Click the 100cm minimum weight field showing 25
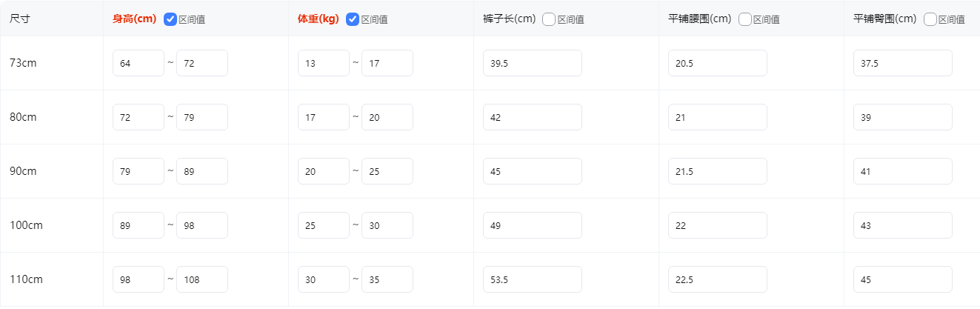The image size is (980, 309). tap(323, 225)
